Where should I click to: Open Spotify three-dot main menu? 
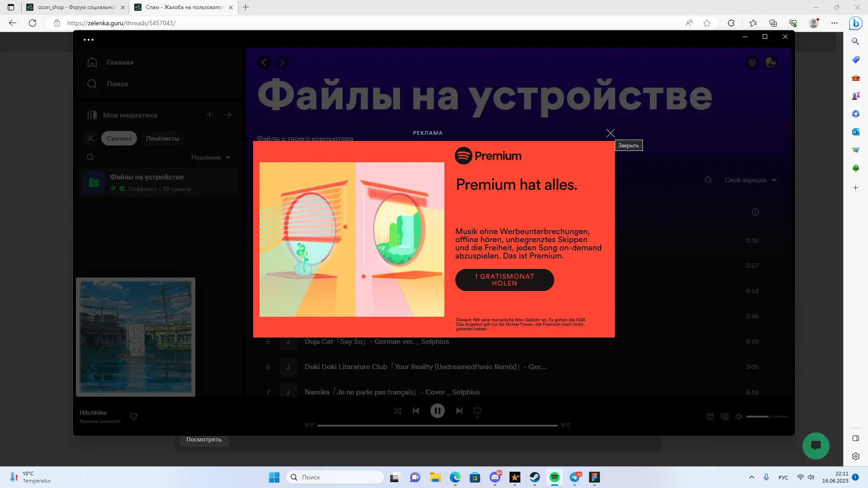coord(89,40)
